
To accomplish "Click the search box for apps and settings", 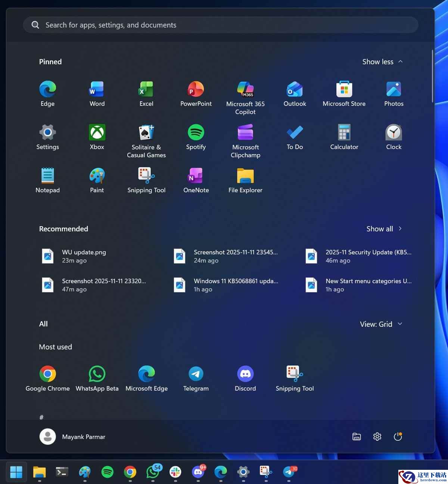I will (x=220, y=25).
